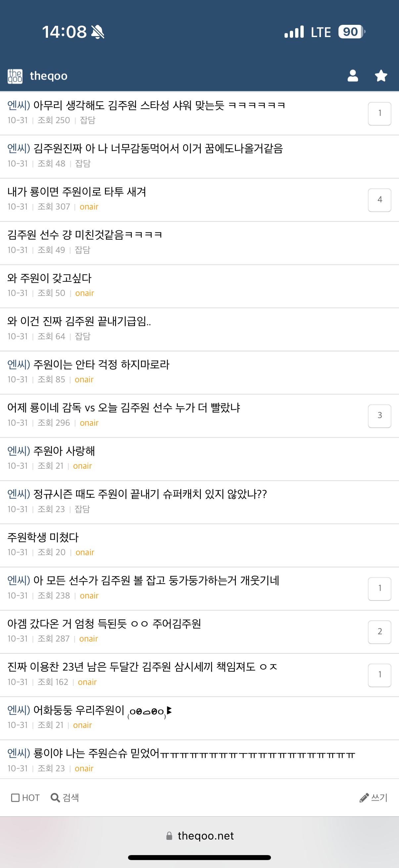Open post '어제 룡이네 감독 vs 오늘 김주원 선수'
The height and width of the screenshot is (868, 399).
click(x=124, y=408)
